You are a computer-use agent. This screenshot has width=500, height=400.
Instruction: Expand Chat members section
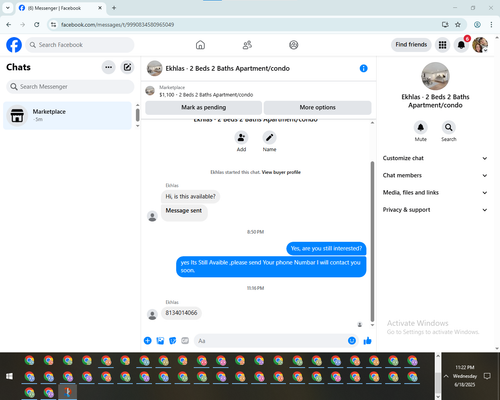435,175
